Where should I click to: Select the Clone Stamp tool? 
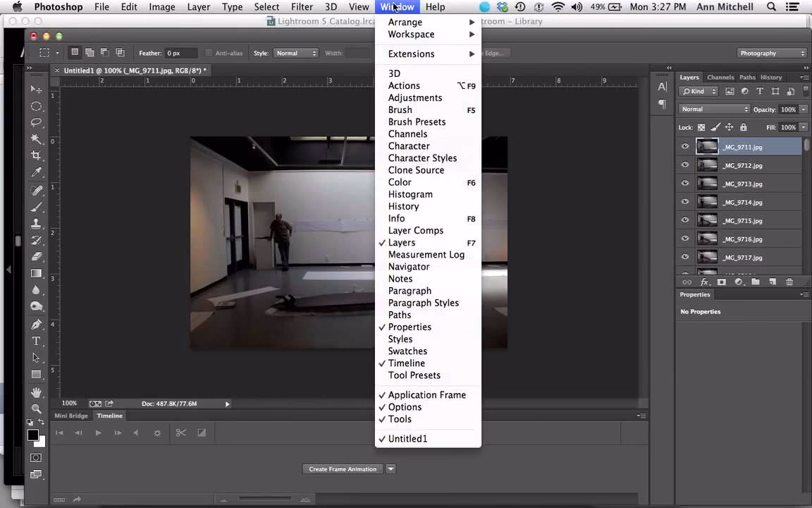36,224
